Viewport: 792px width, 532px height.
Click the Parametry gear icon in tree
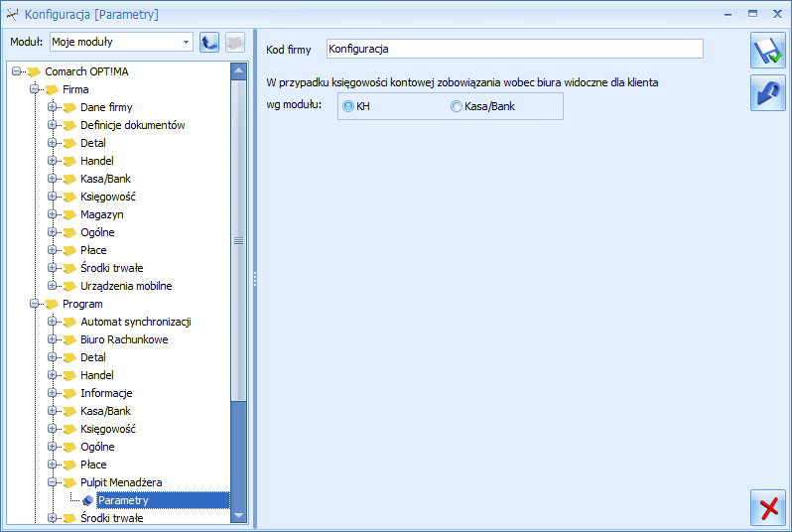click(x=87, y=500)
